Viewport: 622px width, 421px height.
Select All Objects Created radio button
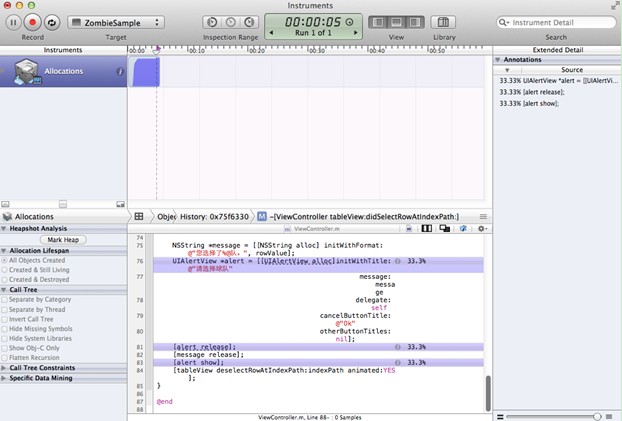4,260
